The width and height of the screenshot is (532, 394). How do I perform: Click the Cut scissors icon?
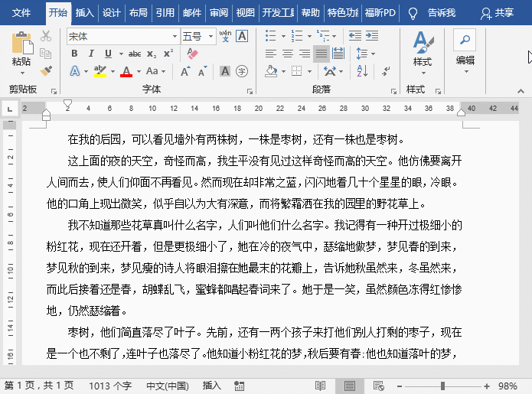tap(46, 36)
